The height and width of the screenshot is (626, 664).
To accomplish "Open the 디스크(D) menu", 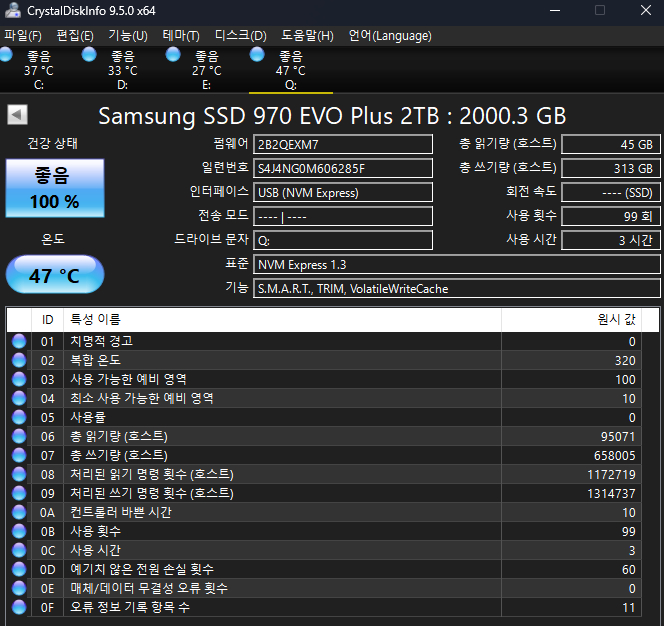I will pyautogui.click(x=241, y=36).
